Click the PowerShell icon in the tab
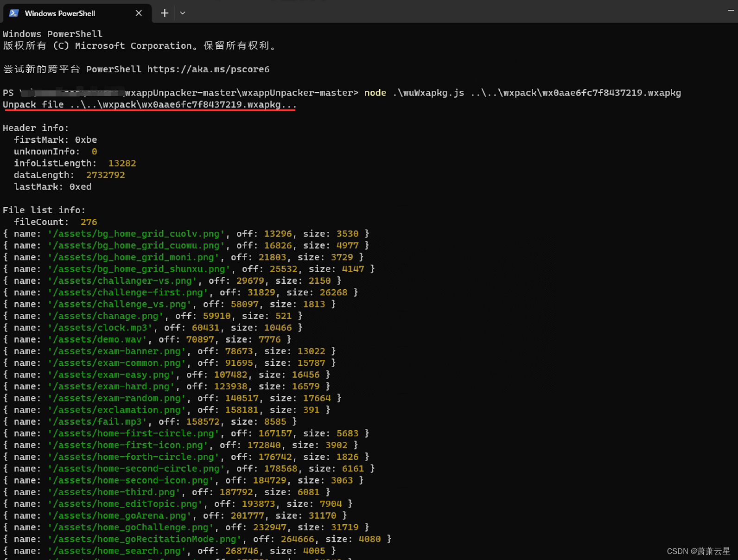Image resolution: width=738 pixels, height=560 pixels. 14,13
